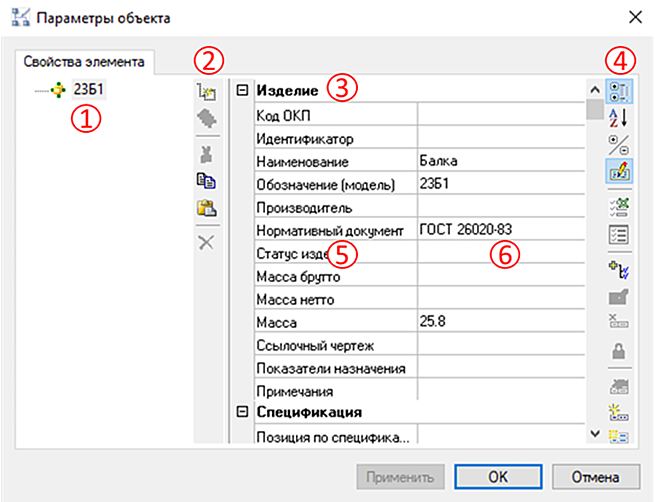Click the Масса value field 25.8
655x502 pixels.
tap(500, 323)
